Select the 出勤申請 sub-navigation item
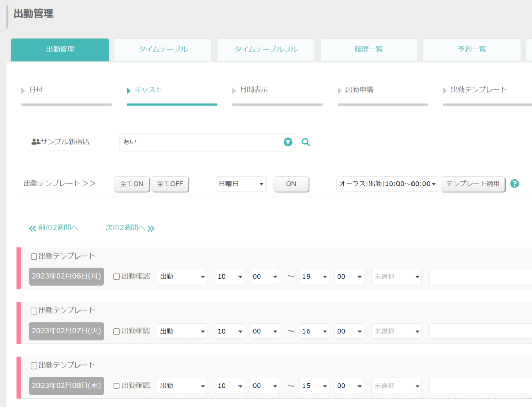532x407 pixels. (x=359, y=89)
